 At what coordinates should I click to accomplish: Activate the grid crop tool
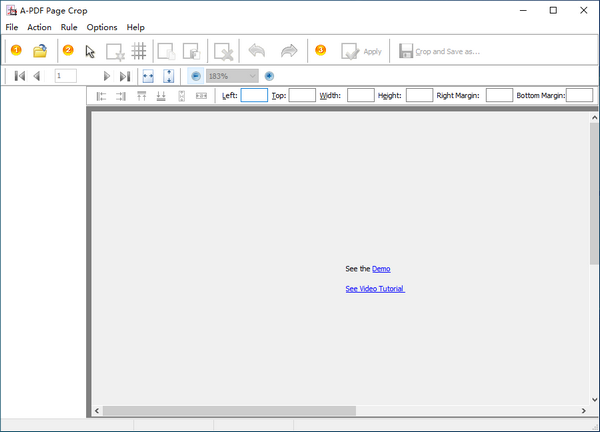click(139, 51)
